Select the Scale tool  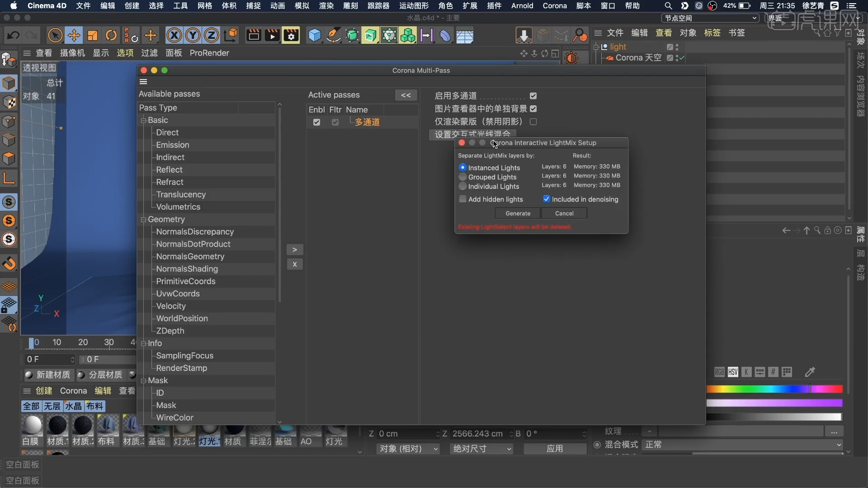click(93, 35)
